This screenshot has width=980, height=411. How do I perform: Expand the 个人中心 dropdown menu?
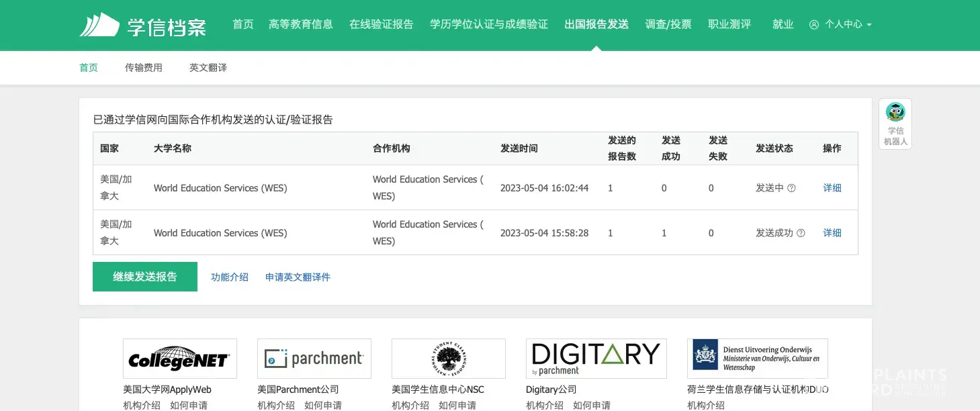coord(840,25)
